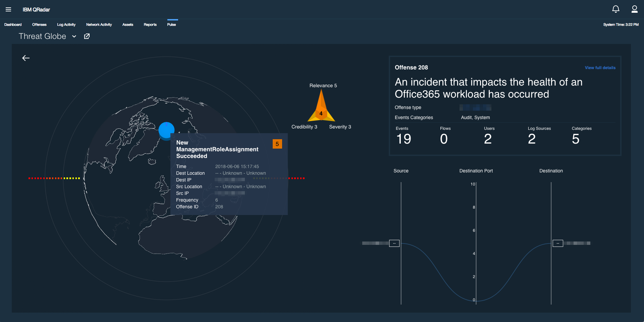Expand the Threat Globe dashboard selector

coord(74,37)
